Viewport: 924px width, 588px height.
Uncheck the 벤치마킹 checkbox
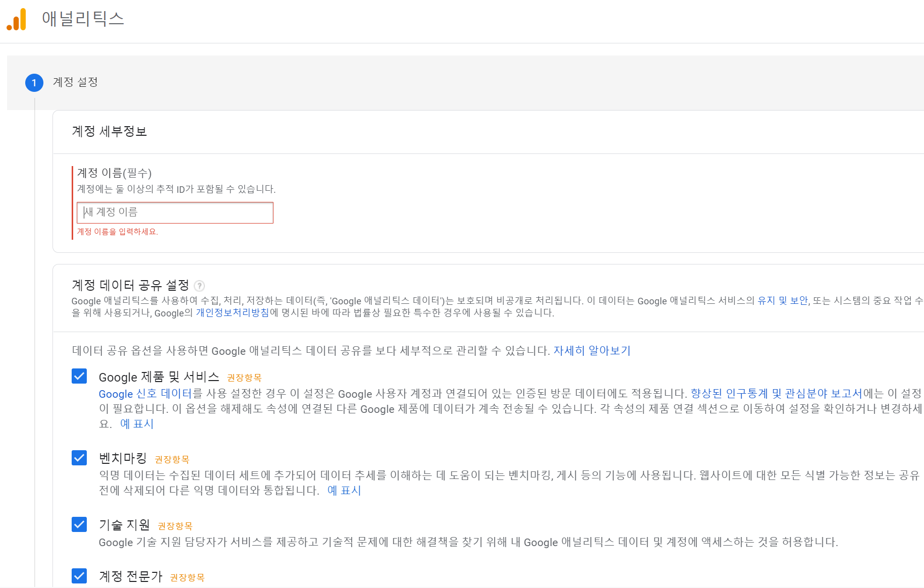pyautogui.click(x=79, y=458)
